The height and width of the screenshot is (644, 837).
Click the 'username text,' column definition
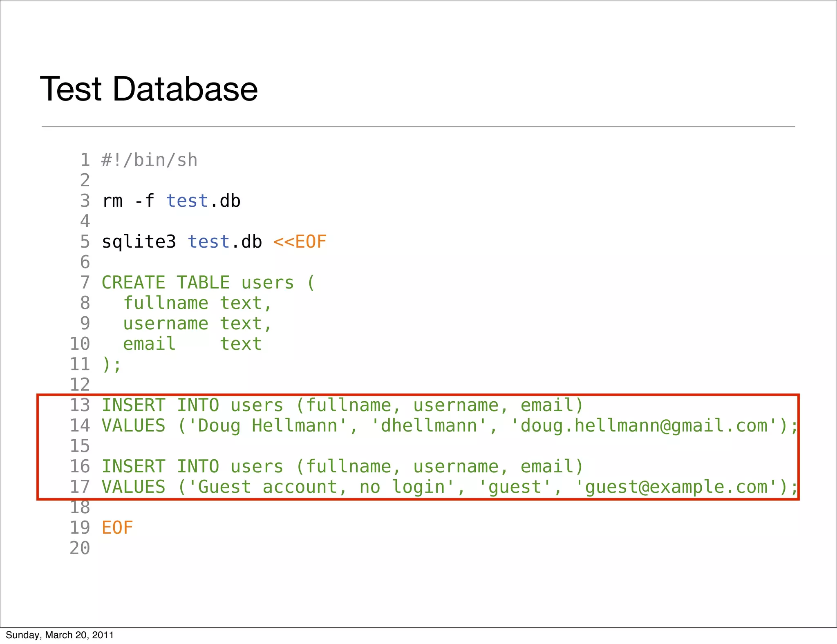(x=198, y=324)
